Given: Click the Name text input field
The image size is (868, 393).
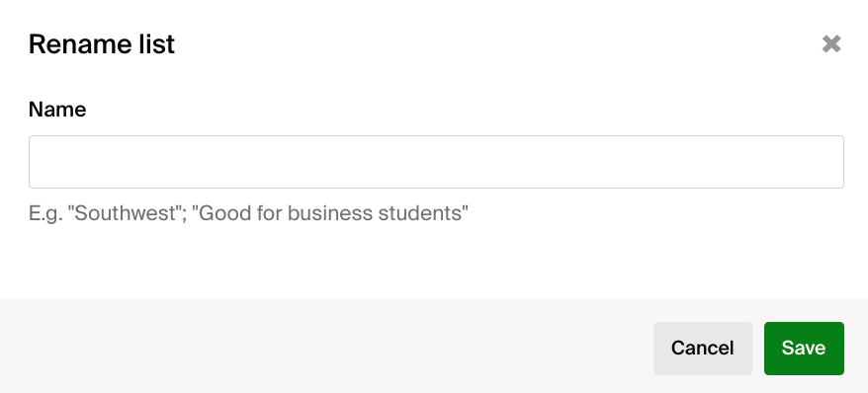Looking at the screenshot, I should [x=436, y=162].
